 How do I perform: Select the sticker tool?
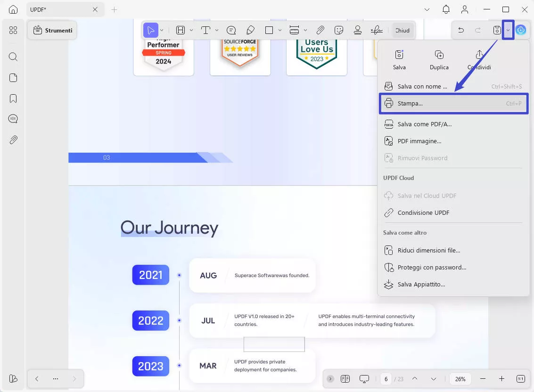pyautogui.click(x=339, y=30)
